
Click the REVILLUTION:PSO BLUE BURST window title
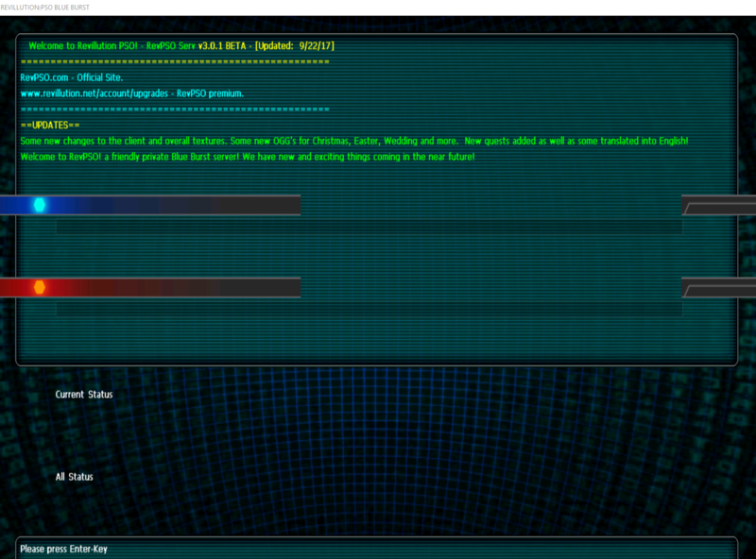pos(44,8)
